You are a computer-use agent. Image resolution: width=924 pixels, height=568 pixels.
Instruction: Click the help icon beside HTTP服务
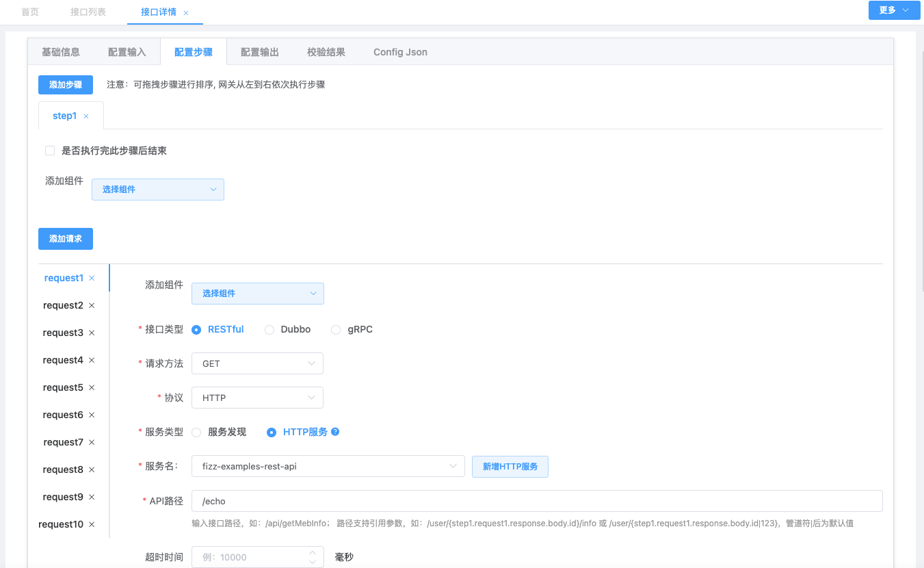(x=335, y=432)
